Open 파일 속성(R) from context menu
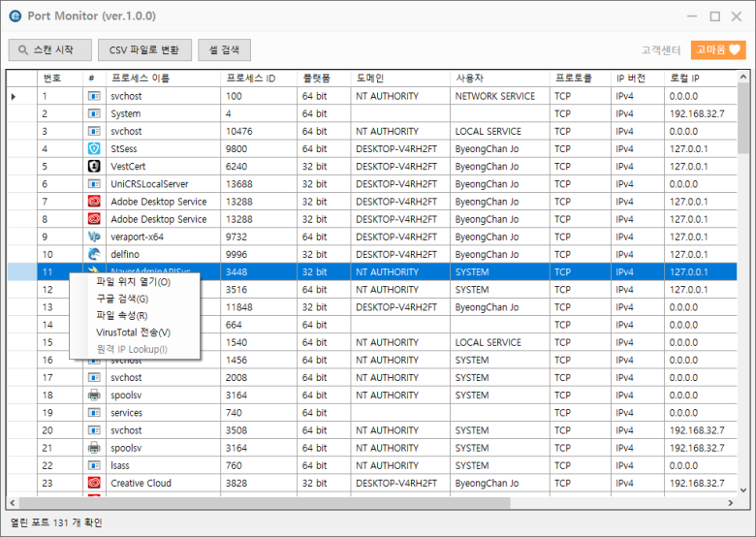This screenshot has width=756, height=537. (x=122, y=315)
